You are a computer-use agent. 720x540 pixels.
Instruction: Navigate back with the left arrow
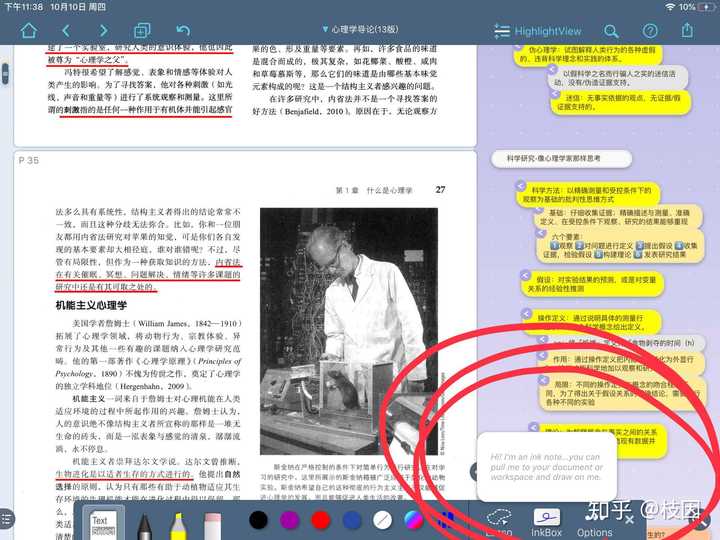tap(66, 31)
